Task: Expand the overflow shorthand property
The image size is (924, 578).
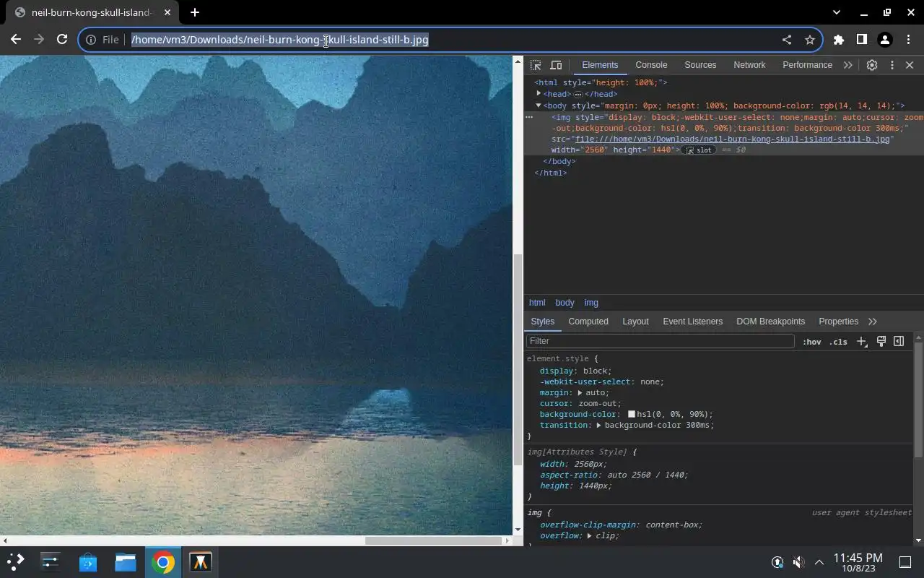Action: (590, 536)
